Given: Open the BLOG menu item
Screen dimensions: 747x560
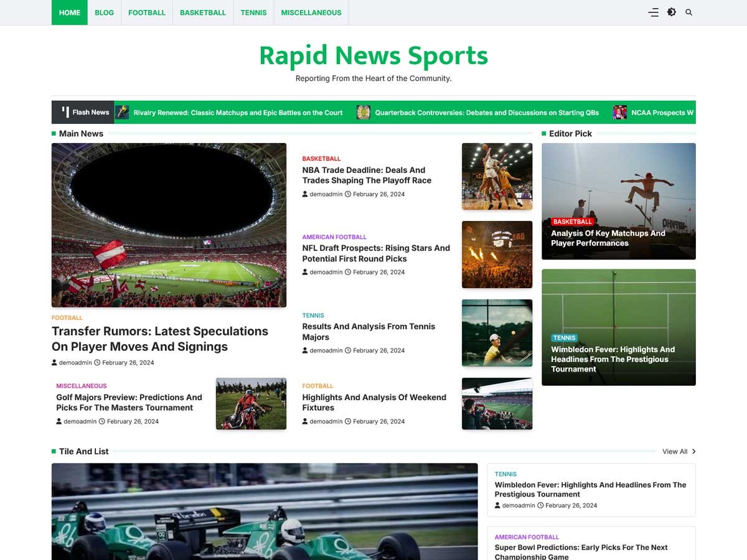Looking at the screenshot, I should 104,12.
